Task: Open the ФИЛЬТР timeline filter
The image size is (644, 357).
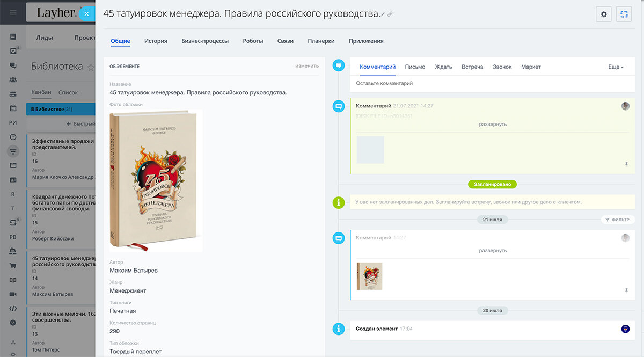Action: 618,220
